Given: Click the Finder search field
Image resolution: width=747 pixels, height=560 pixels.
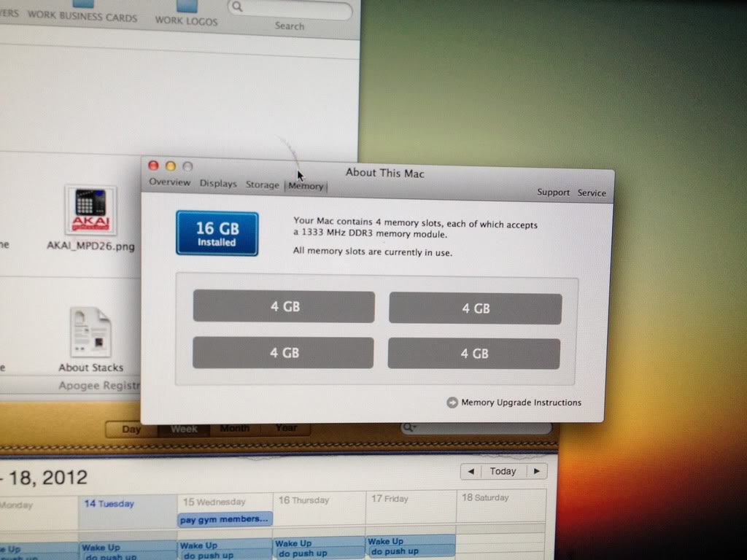Looking at the screenshot, I should point(290,9).
